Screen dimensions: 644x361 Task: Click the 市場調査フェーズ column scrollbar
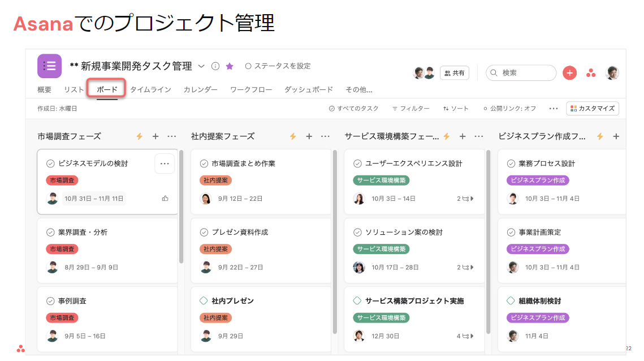click(x=181, y=207)
